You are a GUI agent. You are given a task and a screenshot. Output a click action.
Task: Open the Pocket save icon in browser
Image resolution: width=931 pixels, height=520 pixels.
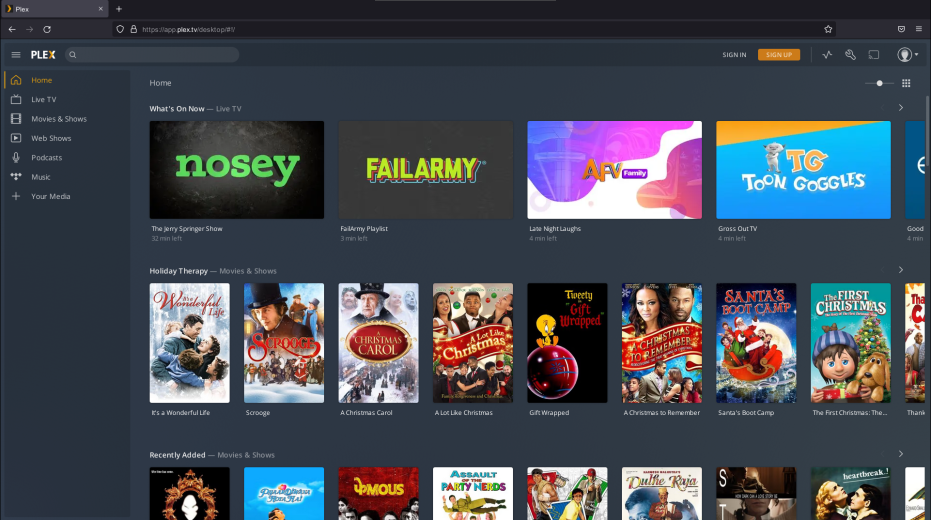pos(901,29)
